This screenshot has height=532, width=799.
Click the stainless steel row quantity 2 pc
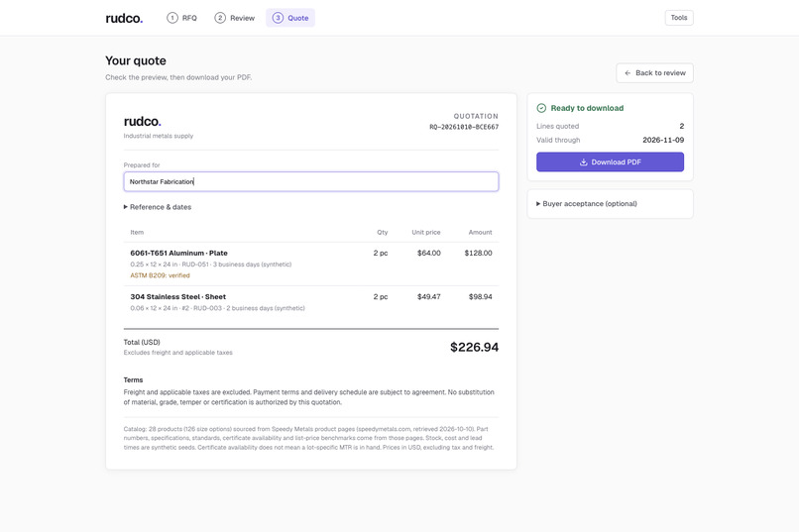click(380, 297)
